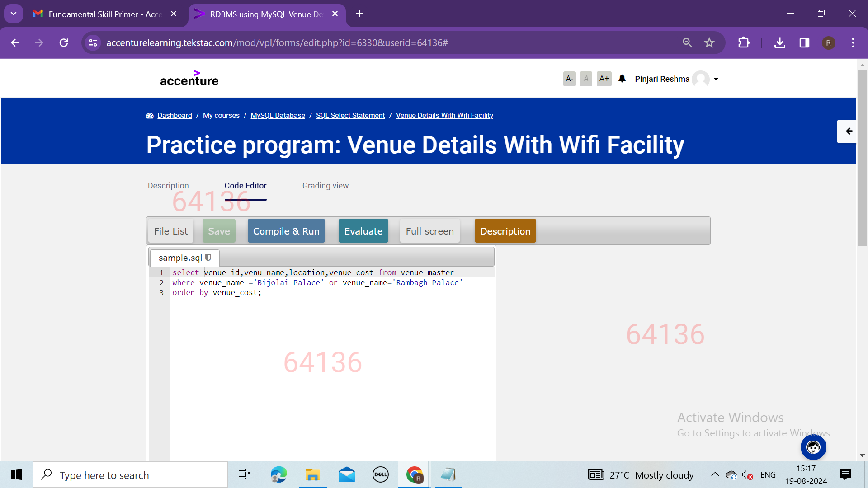Increase font size with A+ button
This screenshot has height=488, width=868.
click(x=604, y=79)
